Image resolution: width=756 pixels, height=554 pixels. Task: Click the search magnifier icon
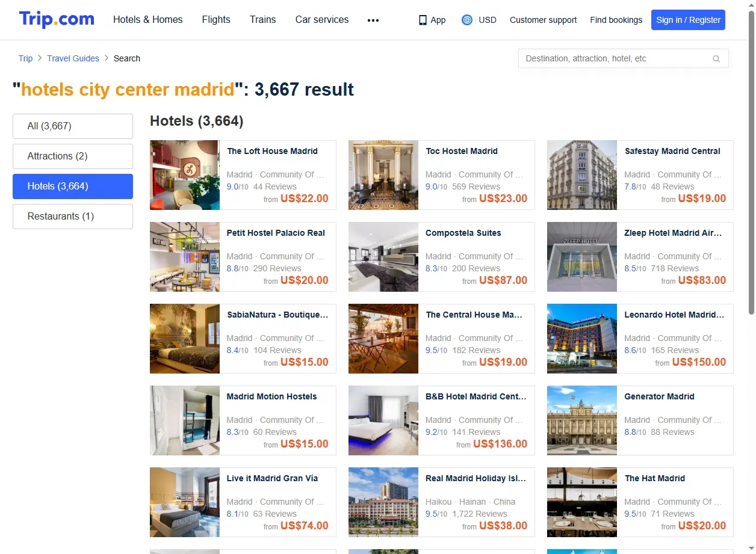(x=716, y=59)
